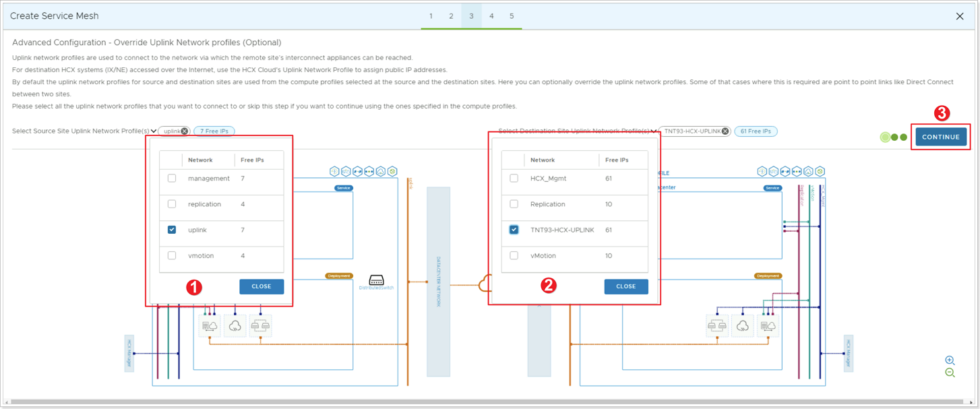Screen dimensions: 980x409
Task: Check the management network checkbox
Action: pyautogui.click(x=171, y=178)
